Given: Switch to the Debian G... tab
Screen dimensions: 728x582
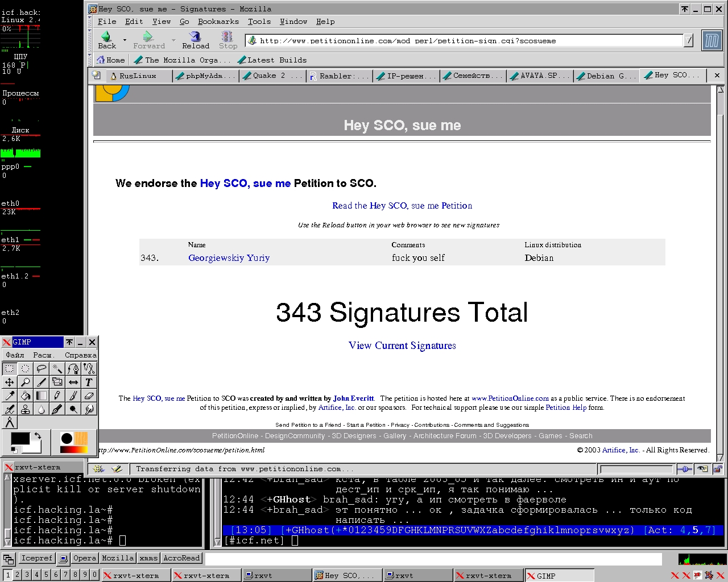Looking at the screenshot, I should [606, 76].
